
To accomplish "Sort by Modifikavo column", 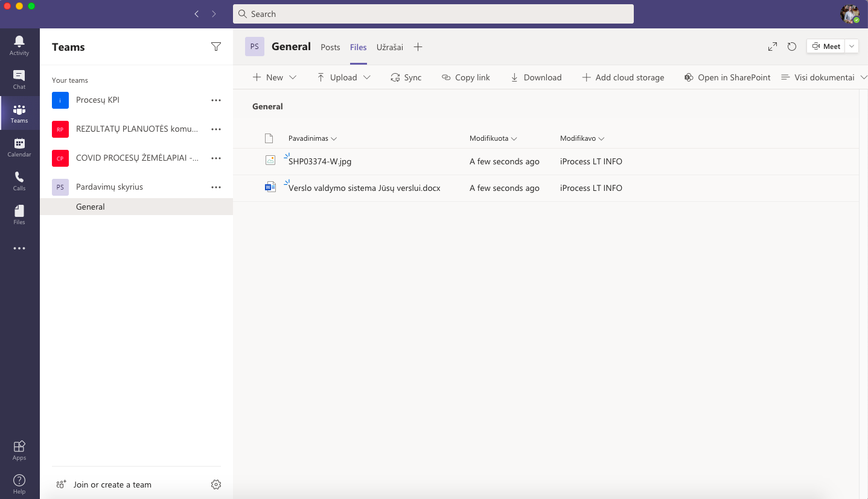I will [582, 138].
